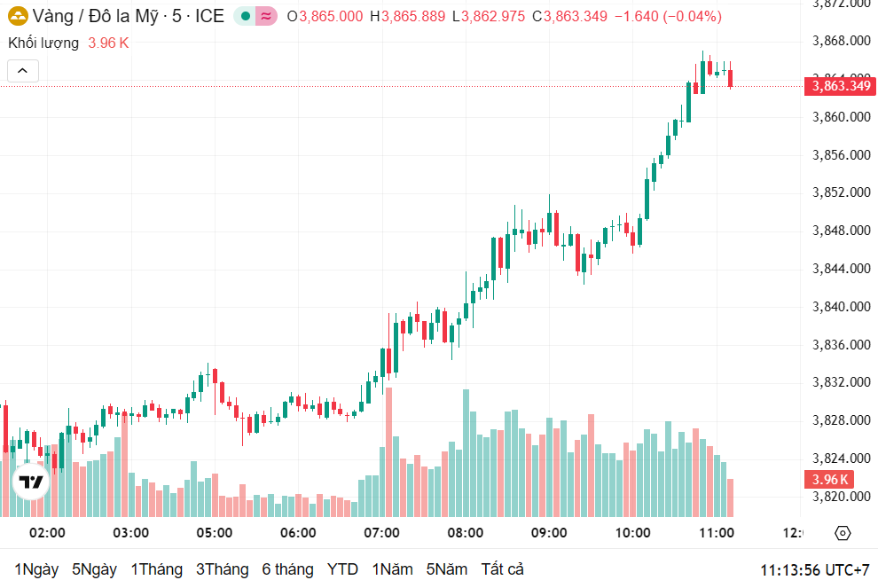Show the 1Năm range
The image size is (878, 588).
[392, 569]
